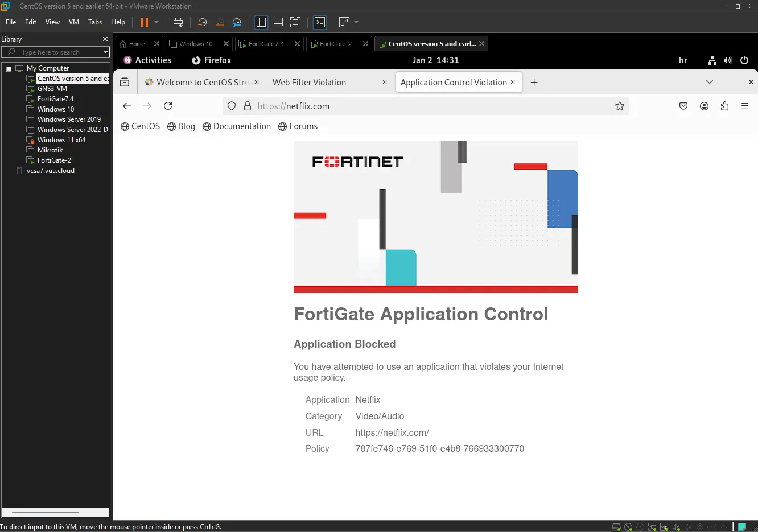This screenshot has width=758, height=532.
Task: Send Ctrl+Alt+Del to the virtual machine
Action: coord(178,22)
